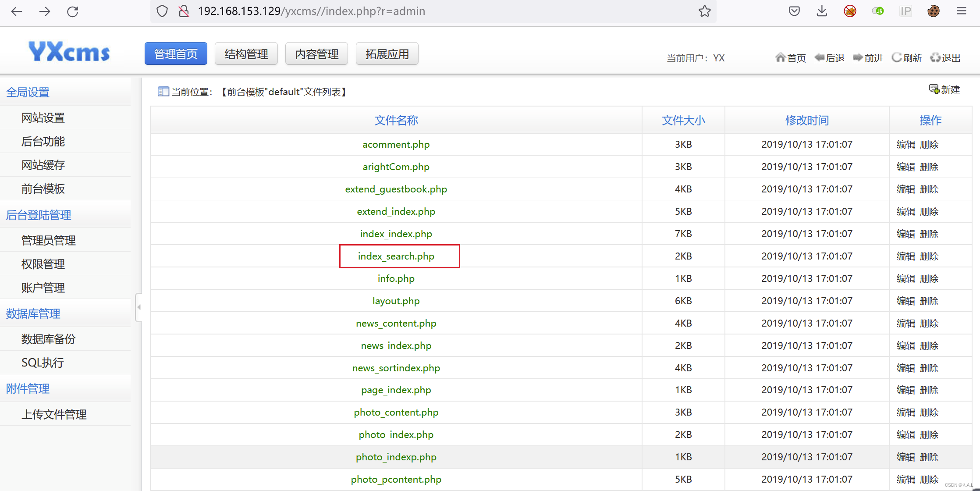Click the tracking protection shield icon

[x=162, y=11]
